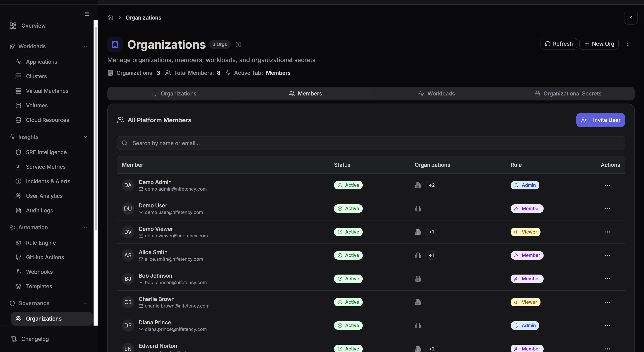This screenshot has width=644, height=352.
Task: Open actions menu for Alice Smith row
Action: 608,255
